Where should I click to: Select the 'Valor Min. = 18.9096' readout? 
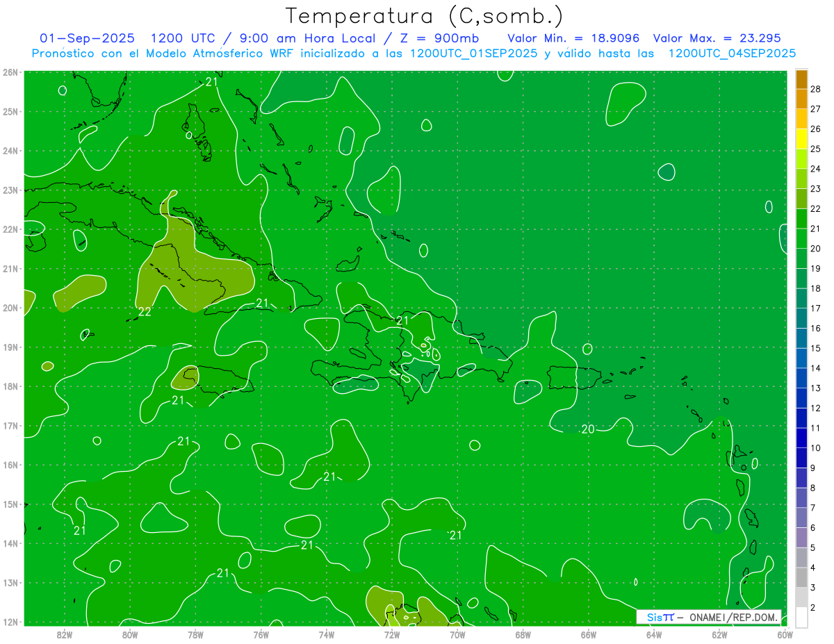coord(573,38)
